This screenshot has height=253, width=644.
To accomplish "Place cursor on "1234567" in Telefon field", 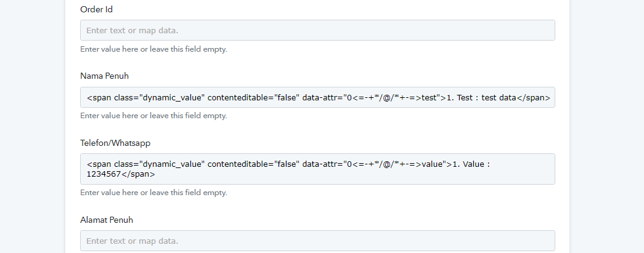I will coord(104,174).
